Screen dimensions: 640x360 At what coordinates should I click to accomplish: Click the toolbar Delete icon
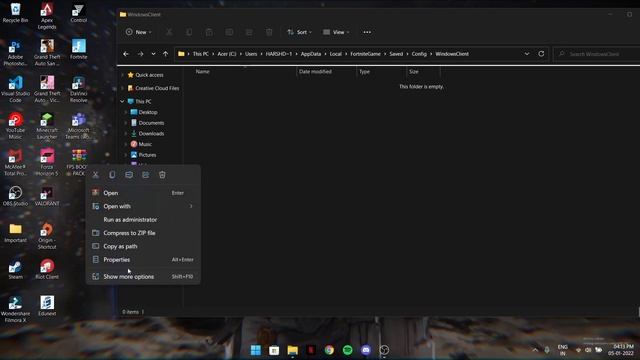point(269,32)
